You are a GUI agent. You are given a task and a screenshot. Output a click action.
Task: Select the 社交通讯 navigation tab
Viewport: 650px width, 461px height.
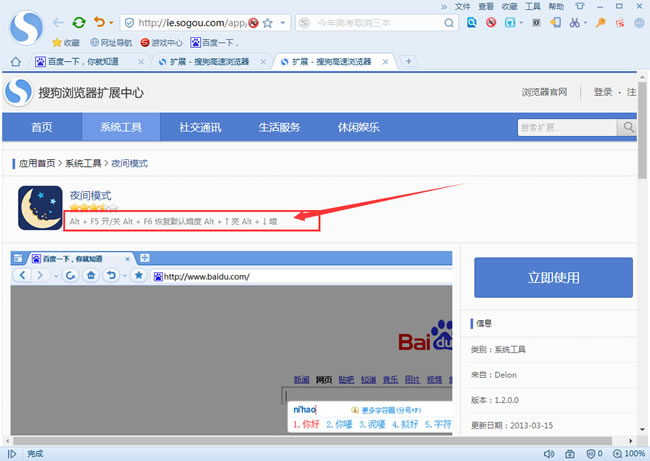[x=200, y=127]
